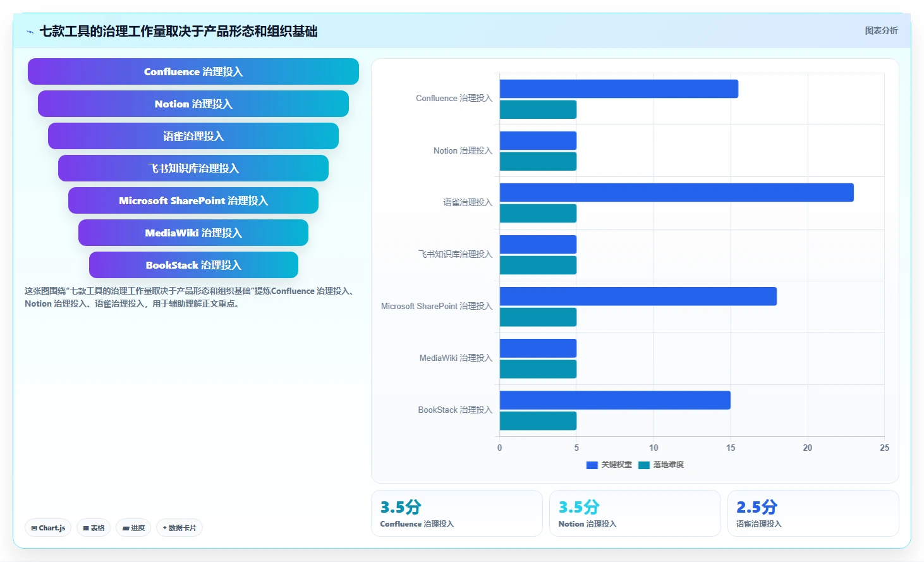
Task: Click the chart title 七款工具的治理工作量
Action: [178, 31]
